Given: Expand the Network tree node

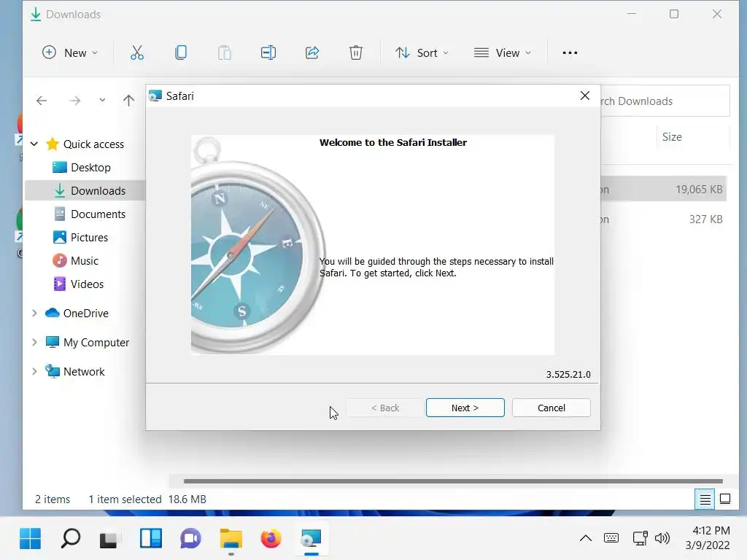Looking at the screenshot, I should coord(34,371).
